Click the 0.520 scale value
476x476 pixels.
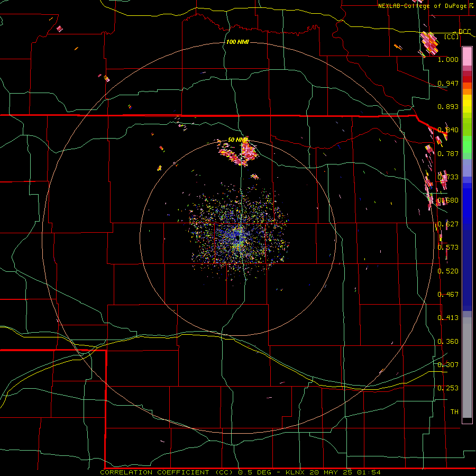448,271
